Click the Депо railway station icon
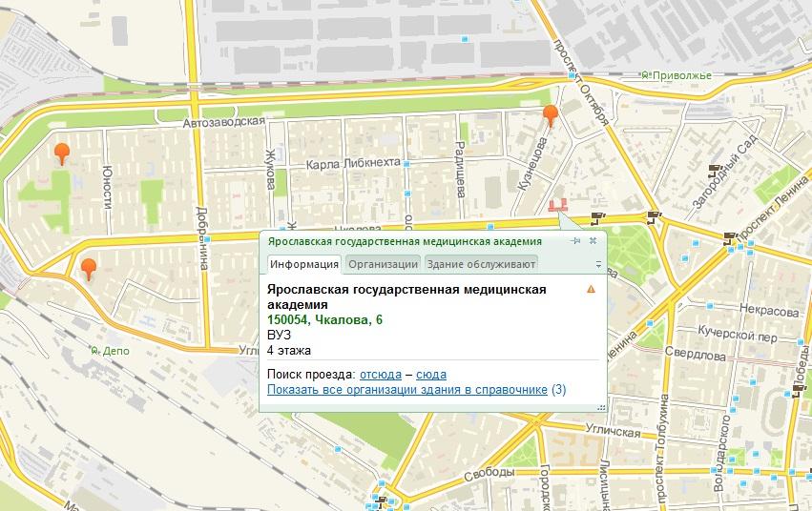 click(94, 351)
